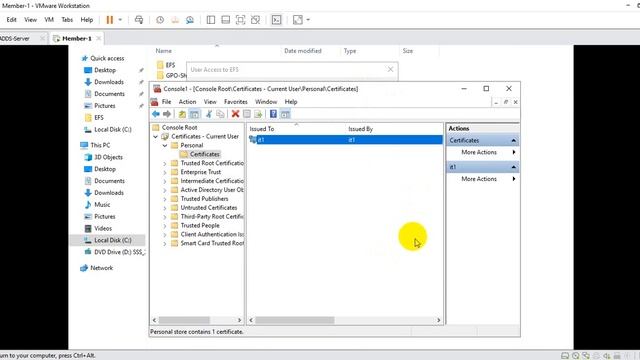Collapse the Personal tree node
640x360 pixels.
pyautogui.click(x=165, y=145)
